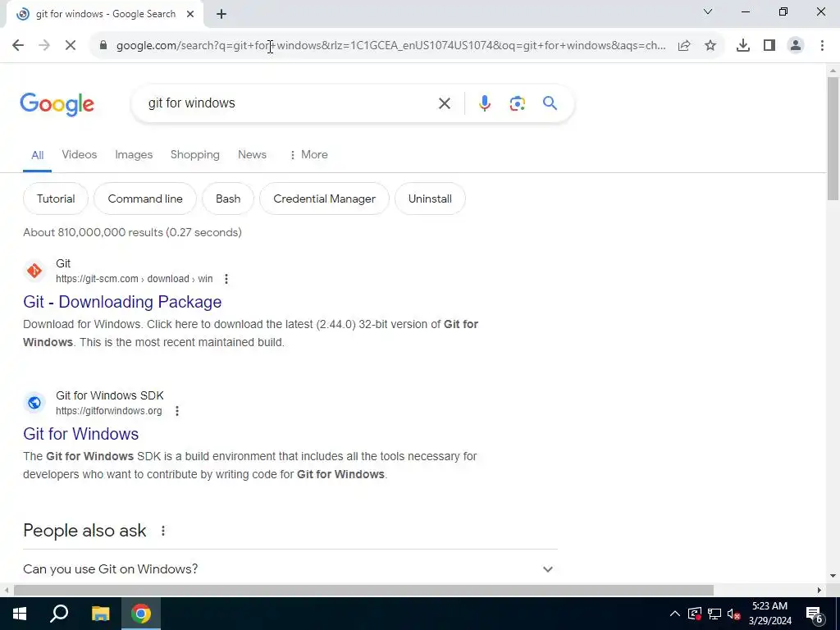
Task: Open the Git for Windows result link
Action: [x=81, y=433]
